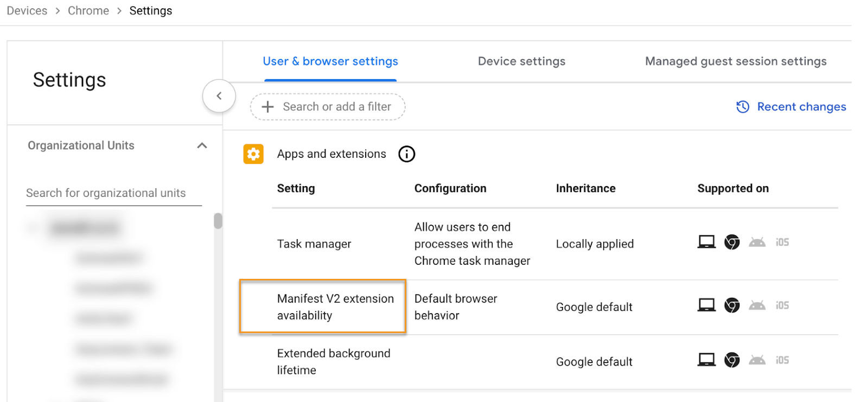The height and width of the screenshot is (402, 868).
Task: Click the Android icon in Task manager row
Action: point(757,242)
